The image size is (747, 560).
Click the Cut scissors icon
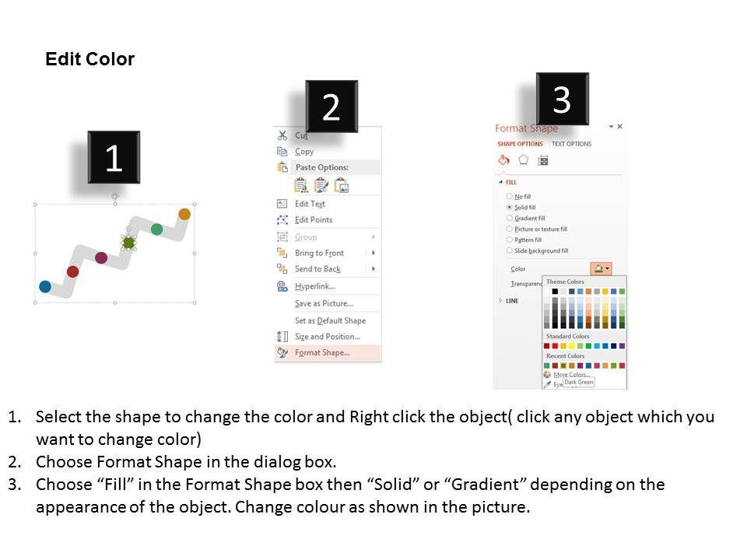tap(282, 135)
